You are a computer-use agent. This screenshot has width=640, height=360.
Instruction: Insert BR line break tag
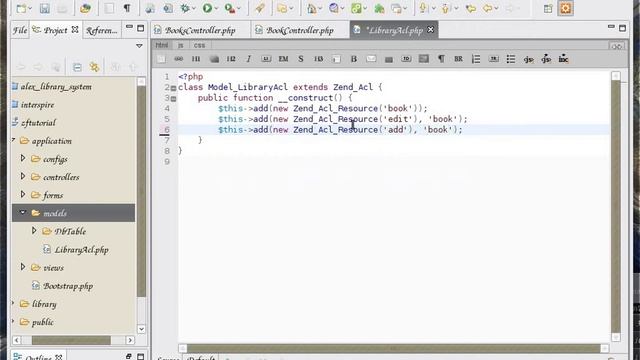tap(458, 59)
